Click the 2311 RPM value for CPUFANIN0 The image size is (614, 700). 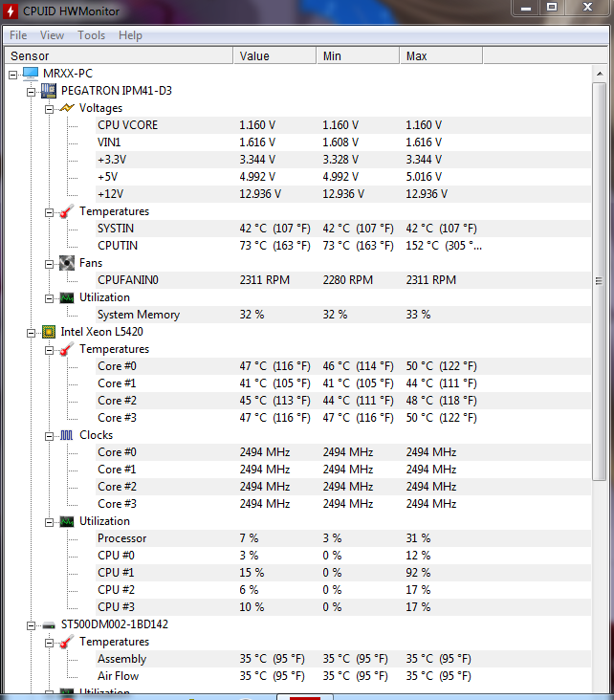(x=264, y=280)
